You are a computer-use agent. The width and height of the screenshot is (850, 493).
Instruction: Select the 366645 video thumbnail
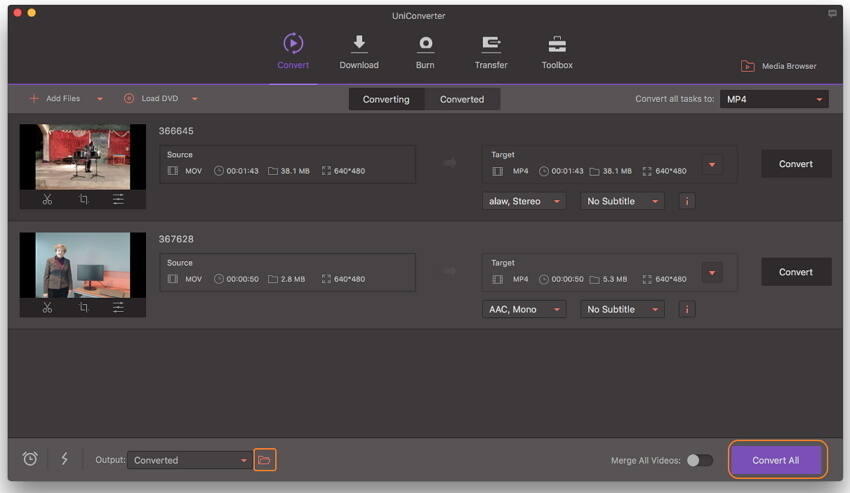tap(83, 157)
